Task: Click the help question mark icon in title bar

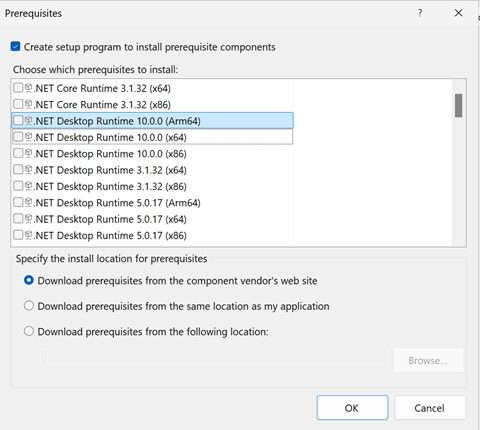Action: point(420,13)
